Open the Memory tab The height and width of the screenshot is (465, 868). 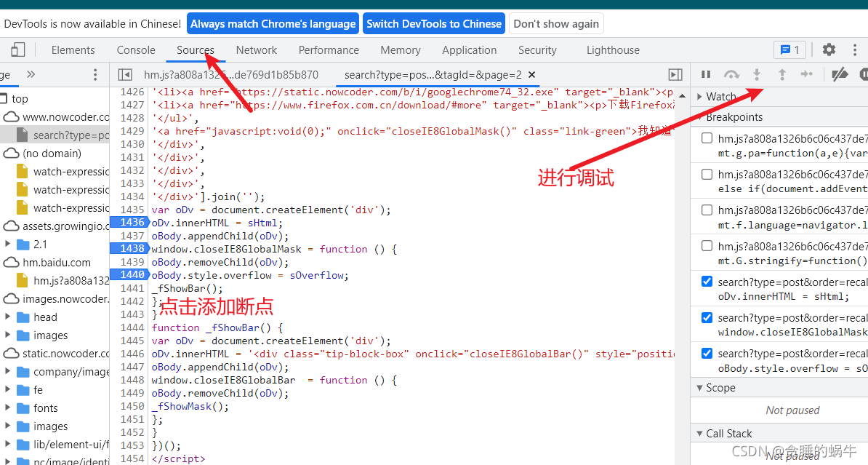tap(401, 50)
